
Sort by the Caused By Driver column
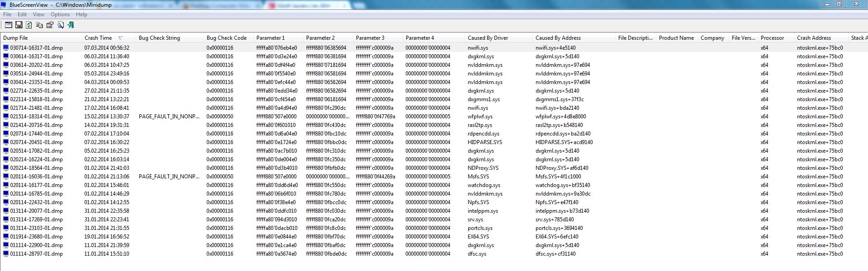(498, 38)
